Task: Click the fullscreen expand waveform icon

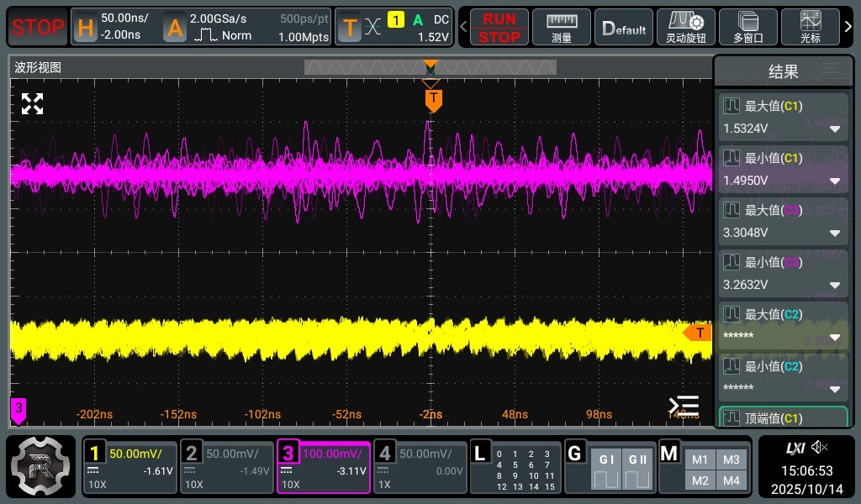Action: pos(32,104)
